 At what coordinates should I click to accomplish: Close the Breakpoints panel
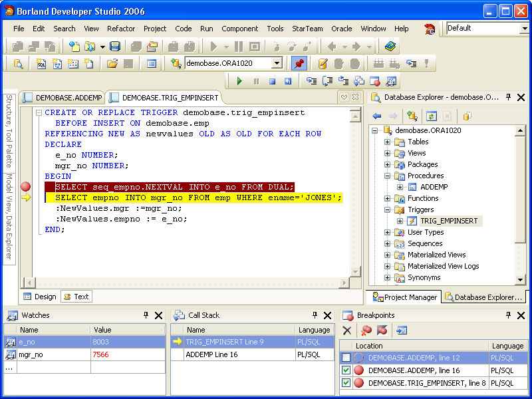pyautogui.click(x=521, y=315)
